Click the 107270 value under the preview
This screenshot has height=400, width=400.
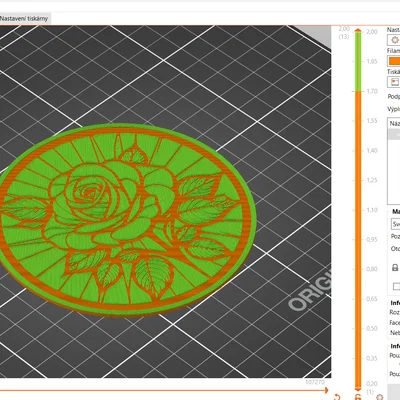pos(315,382)
